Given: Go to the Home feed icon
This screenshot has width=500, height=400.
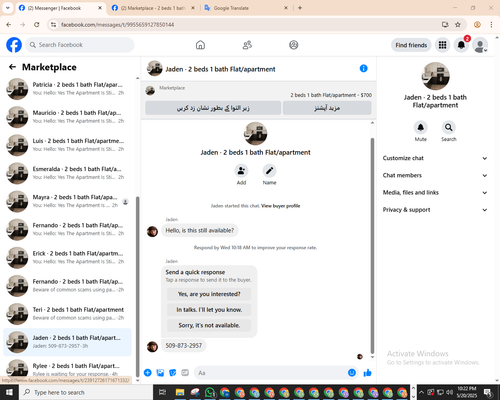Looking at the screenshot, I should (x=200, y=45).
